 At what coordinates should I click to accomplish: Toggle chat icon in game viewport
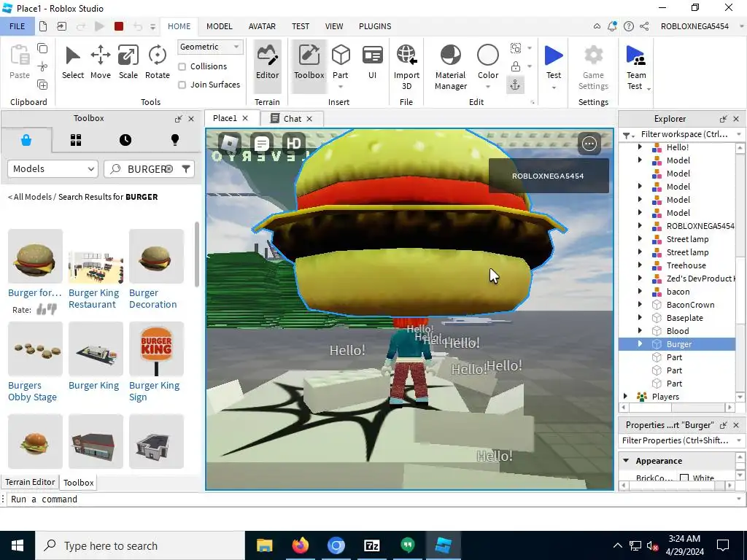[262, 143]
